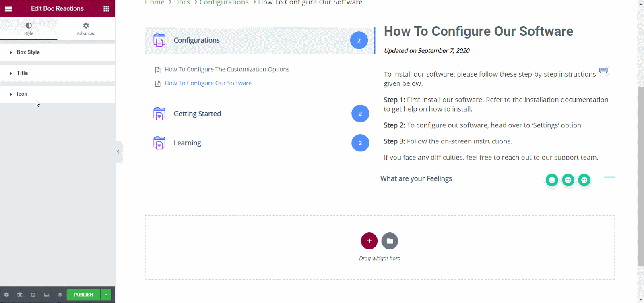Open page settings gear in bottom bar

click(6, 295)
